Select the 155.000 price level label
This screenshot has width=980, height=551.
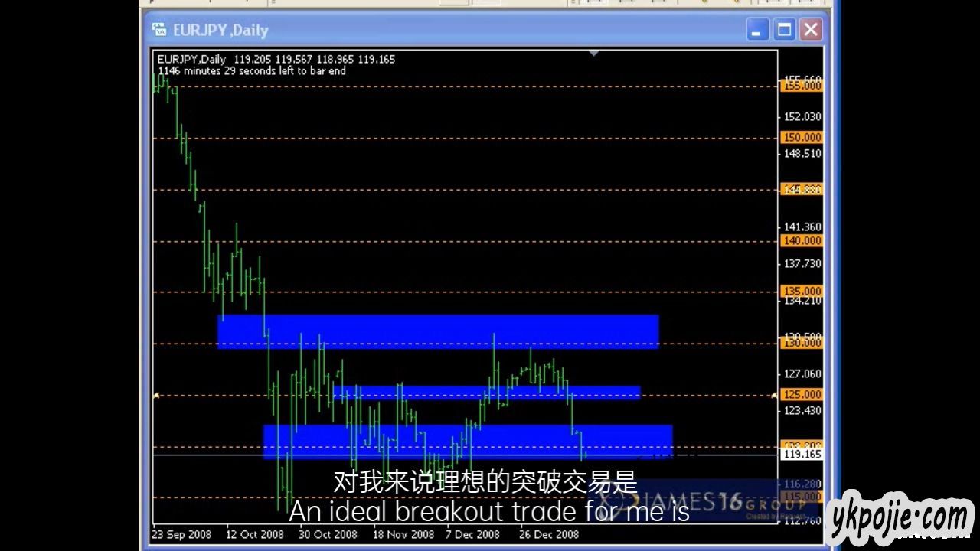pos(801,86)
